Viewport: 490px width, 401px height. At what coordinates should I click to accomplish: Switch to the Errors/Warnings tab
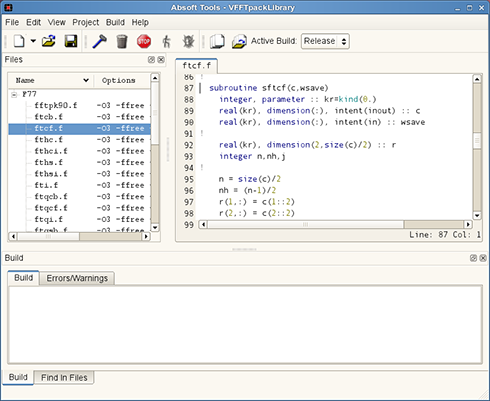77,278
